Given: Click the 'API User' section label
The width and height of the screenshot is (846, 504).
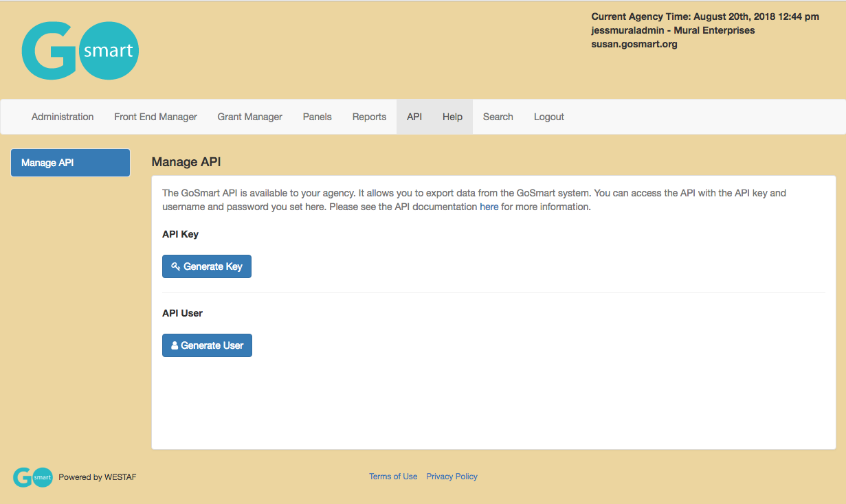Looking at the screenshot, I should (x=183, y=313).
